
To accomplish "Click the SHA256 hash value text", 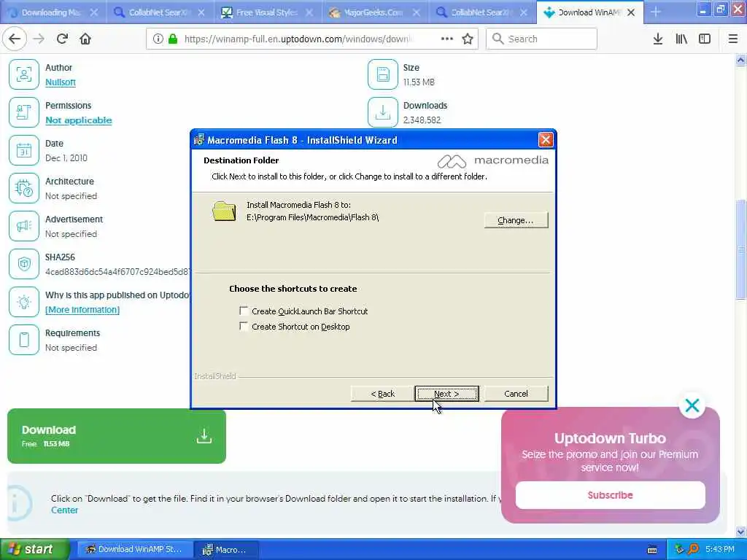I will click(x=117, y=272).
